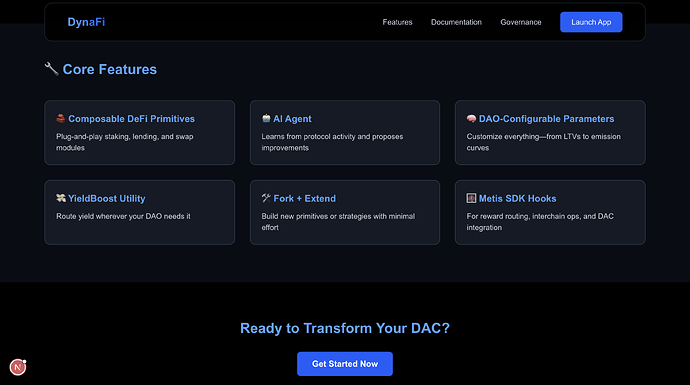Click the money icon on YieldBoost Utility
Screen dimensions: 690x385
click(x=61, y=198)
